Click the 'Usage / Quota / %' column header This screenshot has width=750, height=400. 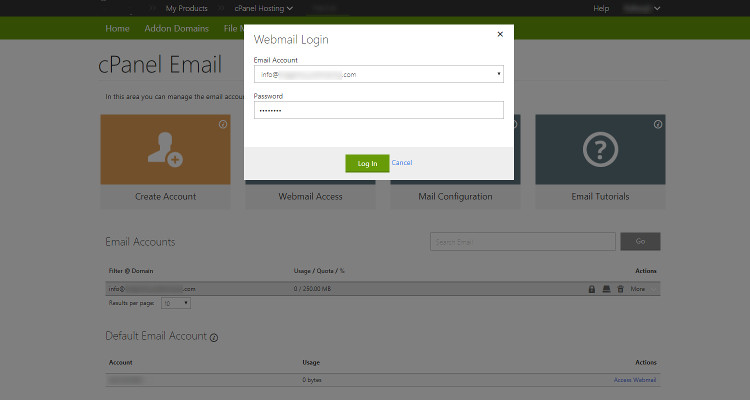(x=319, y=271)
